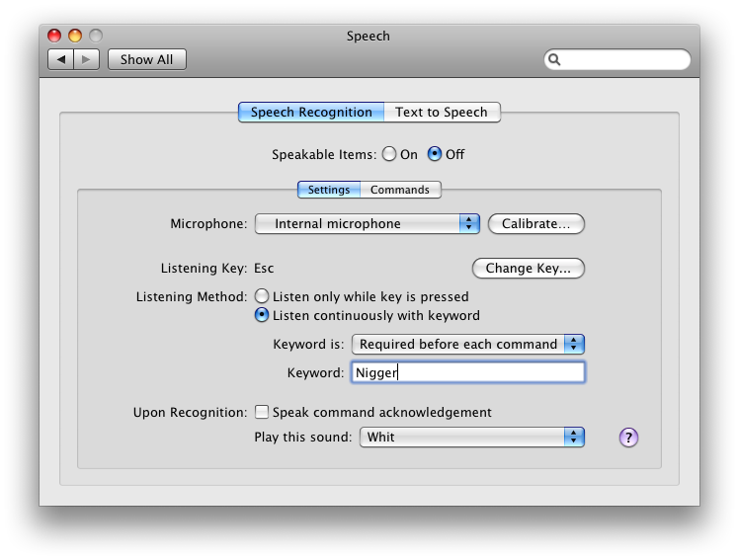This screenshot has width=739, height=560.
Task: Choose Listen only while key is pressed
Action: tap(262, 296)
